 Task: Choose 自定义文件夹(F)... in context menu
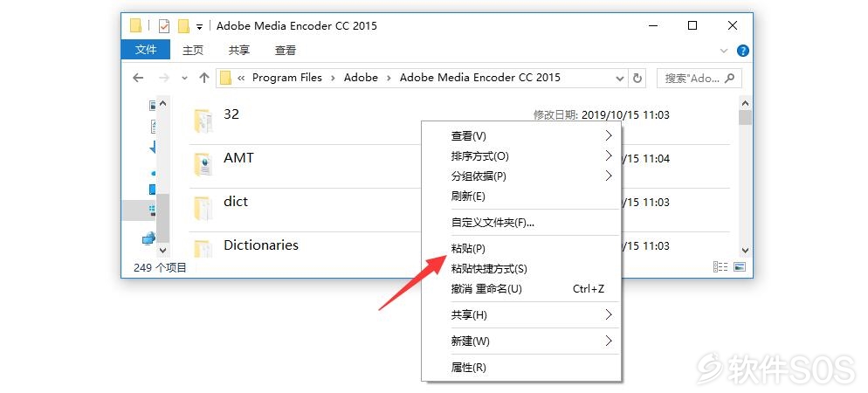pyautogui.click(x=521, y=223)
